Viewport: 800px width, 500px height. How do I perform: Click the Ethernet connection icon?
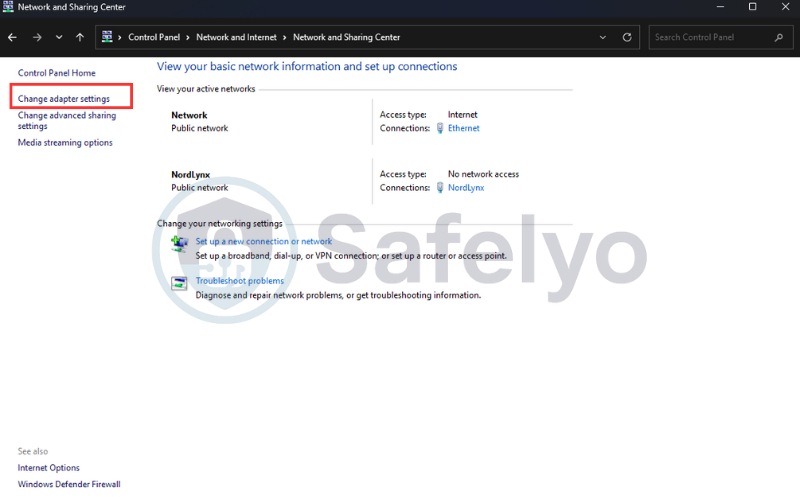click(440, 128)
